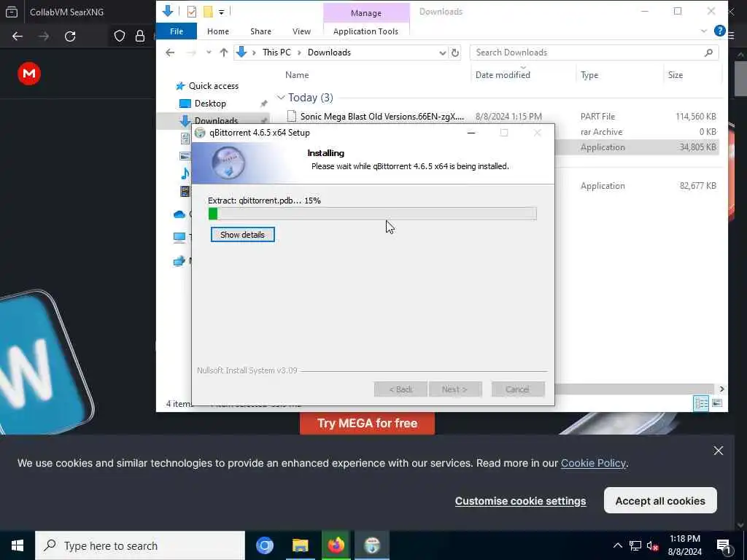Open Customize Quick Access Toolbar dropdown

[x=222, y=12]
